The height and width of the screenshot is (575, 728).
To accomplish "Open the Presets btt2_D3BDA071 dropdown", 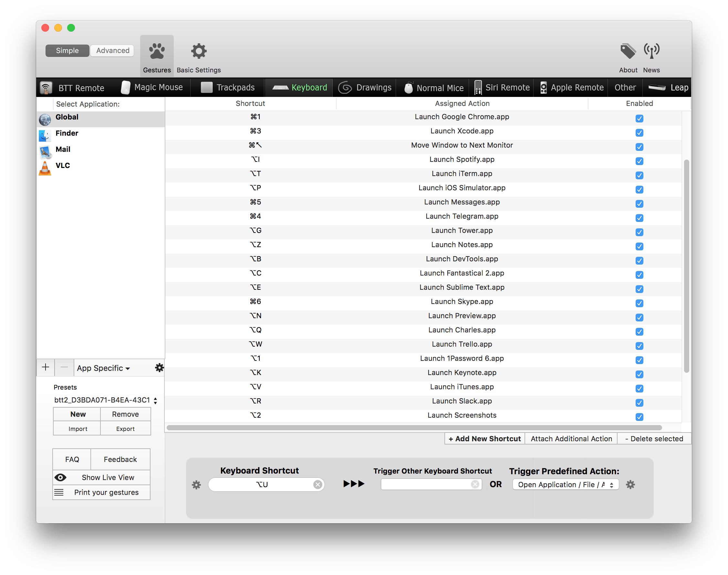I will pos(105,400).
